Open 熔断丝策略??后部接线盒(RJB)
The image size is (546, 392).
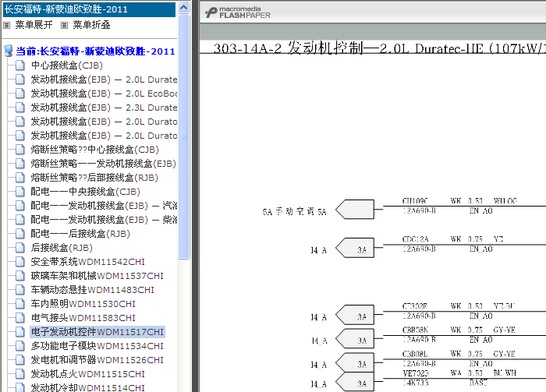point(94,178)
